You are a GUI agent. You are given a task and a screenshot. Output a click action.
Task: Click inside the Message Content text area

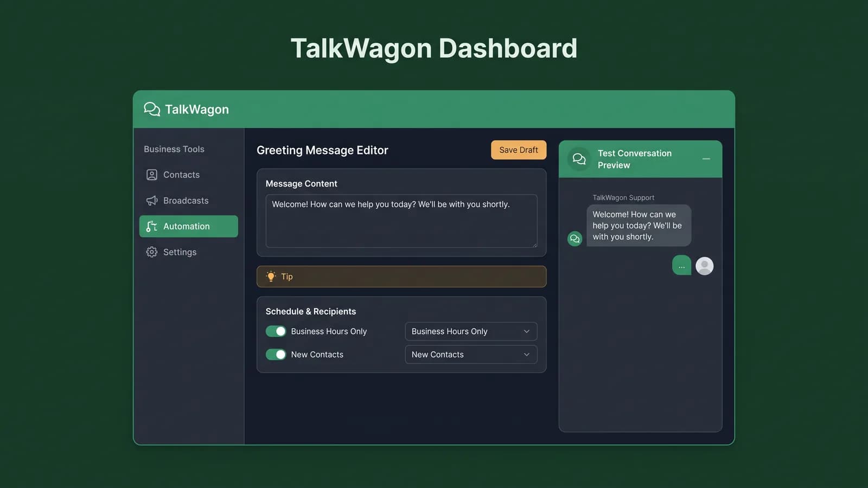pos(401,221)
